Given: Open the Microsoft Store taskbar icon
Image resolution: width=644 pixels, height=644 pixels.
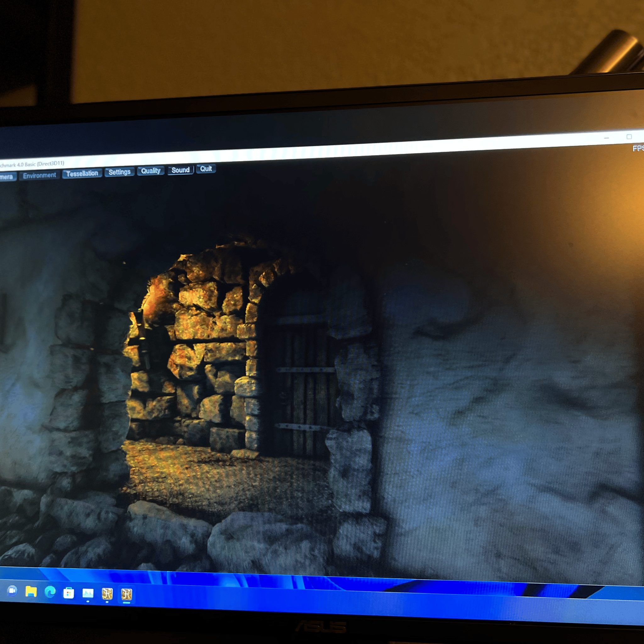Looking at the screenshot, I should click(69, 593).
